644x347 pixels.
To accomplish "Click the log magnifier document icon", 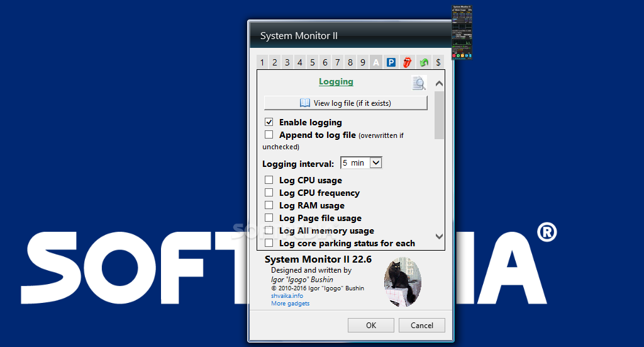I will (419, 82).
